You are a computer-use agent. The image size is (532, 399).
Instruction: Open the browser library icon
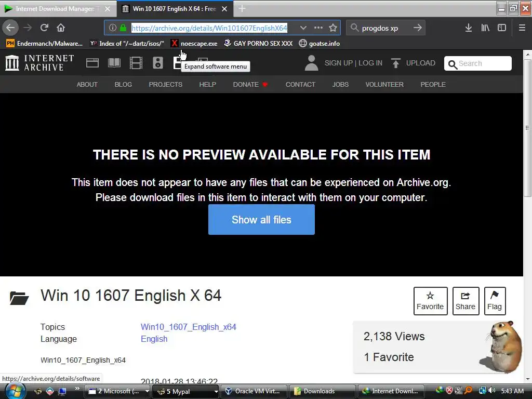tap(485, 28)
